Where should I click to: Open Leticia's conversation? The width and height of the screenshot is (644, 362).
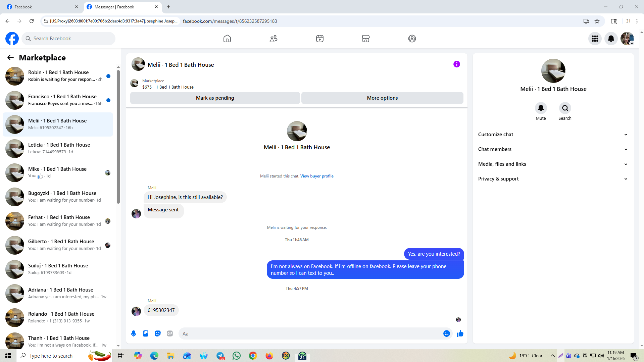pos(58,149)
